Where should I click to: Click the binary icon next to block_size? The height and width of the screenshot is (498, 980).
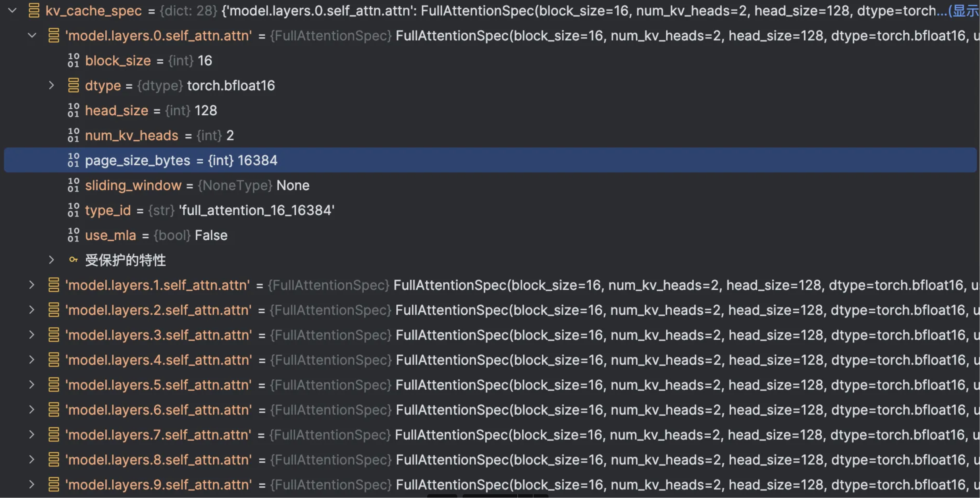click(x=74, y=60)
